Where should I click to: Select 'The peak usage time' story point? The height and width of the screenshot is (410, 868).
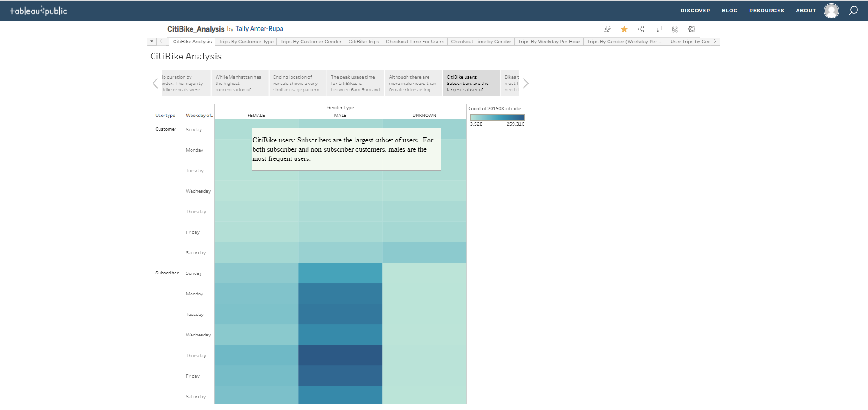point(355,83)
